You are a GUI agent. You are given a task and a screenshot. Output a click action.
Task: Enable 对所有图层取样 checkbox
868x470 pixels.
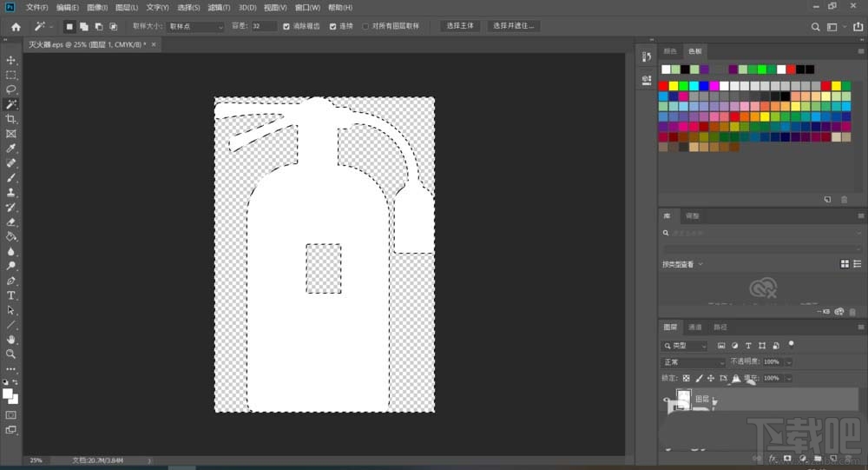(x=365, y=26)
